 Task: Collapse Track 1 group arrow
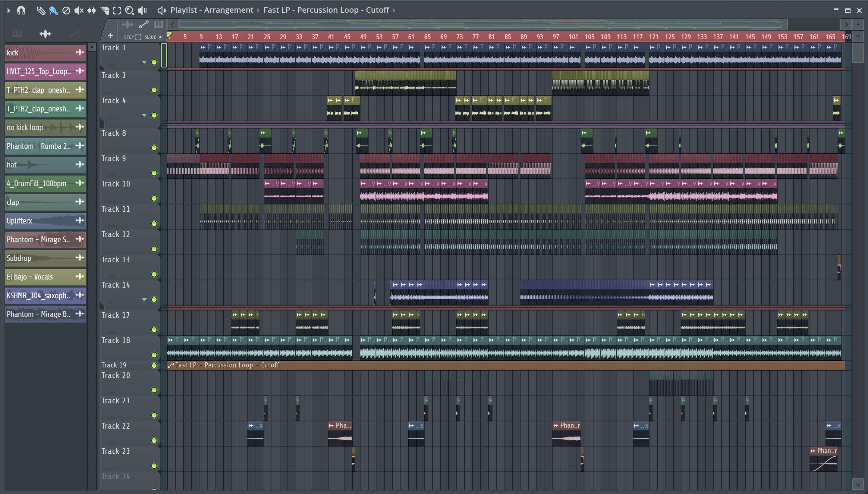144,62
